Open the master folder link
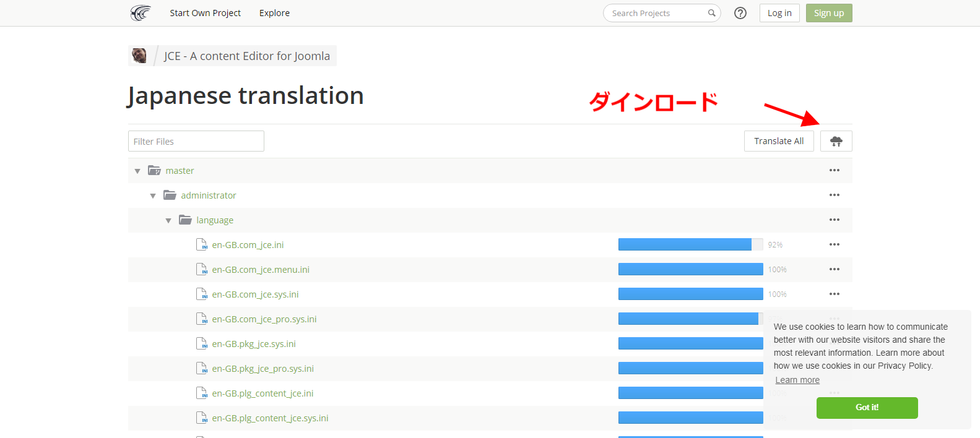 [180, 171]
